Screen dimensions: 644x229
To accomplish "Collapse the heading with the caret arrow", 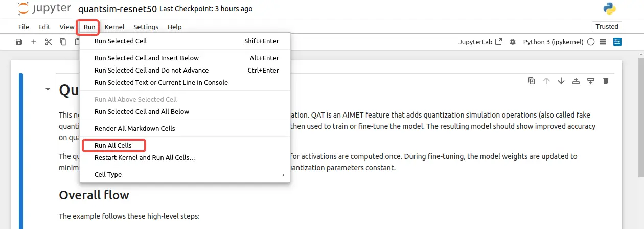I will click(48, 89).
